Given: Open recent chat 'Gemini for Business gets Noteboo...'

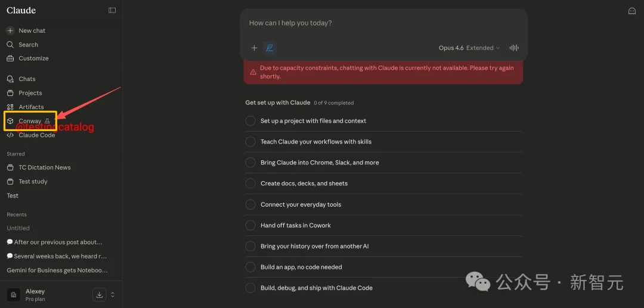Looking at the screenshot, I should pos(57,270).
